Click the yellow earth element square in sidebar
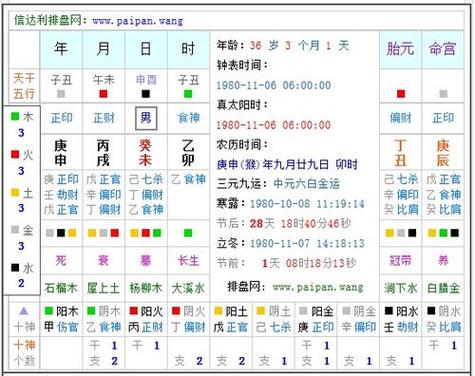The width and height of the screenshot is (475, 376). [15, 192]
